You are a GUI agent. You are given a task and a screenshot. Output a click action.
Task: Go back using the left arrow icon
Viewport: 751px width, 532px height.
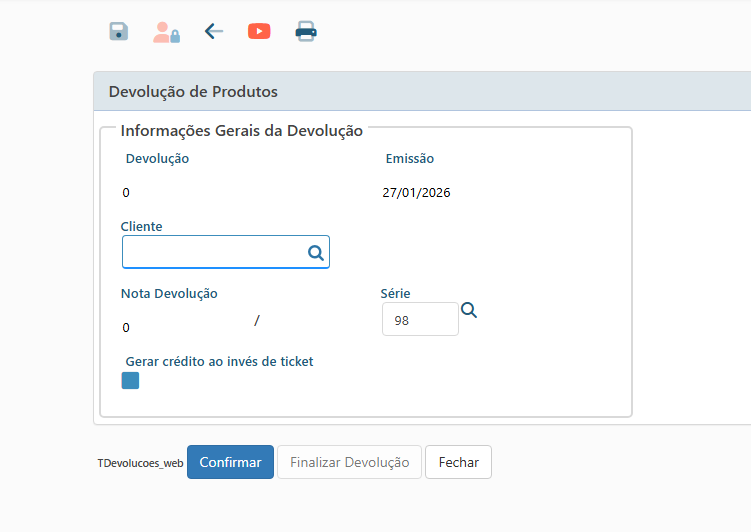(x=213, y=31)
